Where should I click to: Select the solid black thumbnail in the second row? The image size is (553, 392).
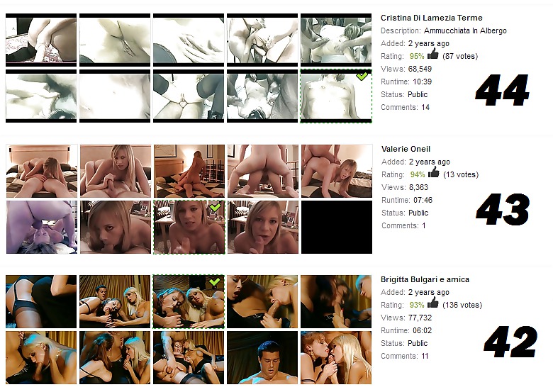(336, 227)
